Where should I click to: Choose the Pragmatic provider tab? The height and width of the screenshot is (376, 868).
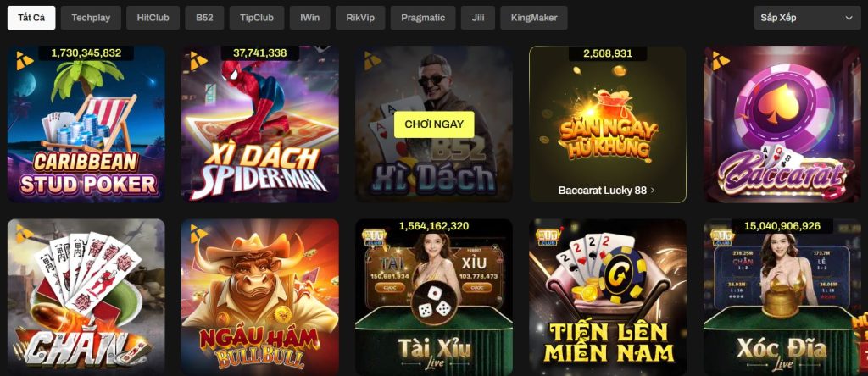click(x=423, y=18)
